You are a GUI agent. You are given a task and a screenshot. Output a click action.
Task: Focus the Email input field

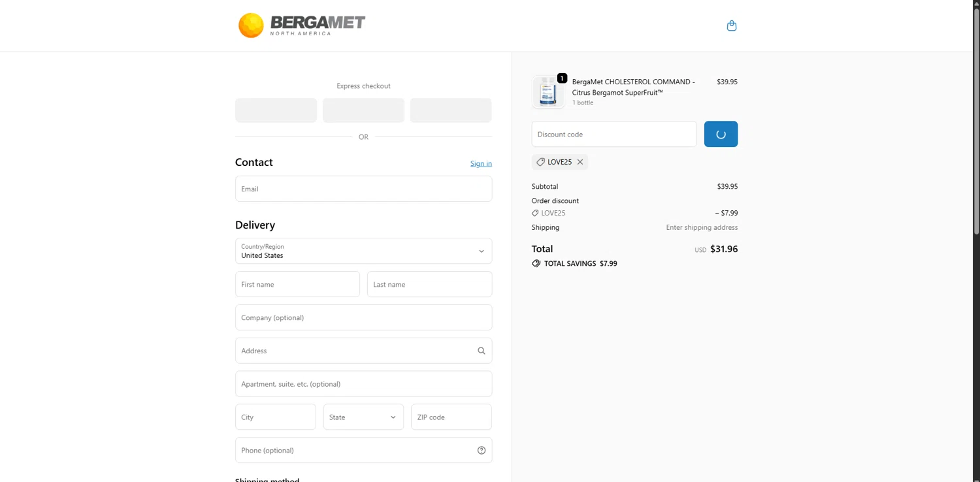coord(363,189)
